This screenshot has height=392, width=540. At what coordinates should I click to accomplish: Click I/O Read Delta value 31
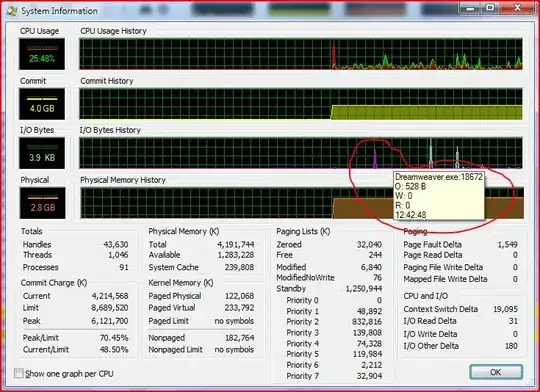coord(513,321)
